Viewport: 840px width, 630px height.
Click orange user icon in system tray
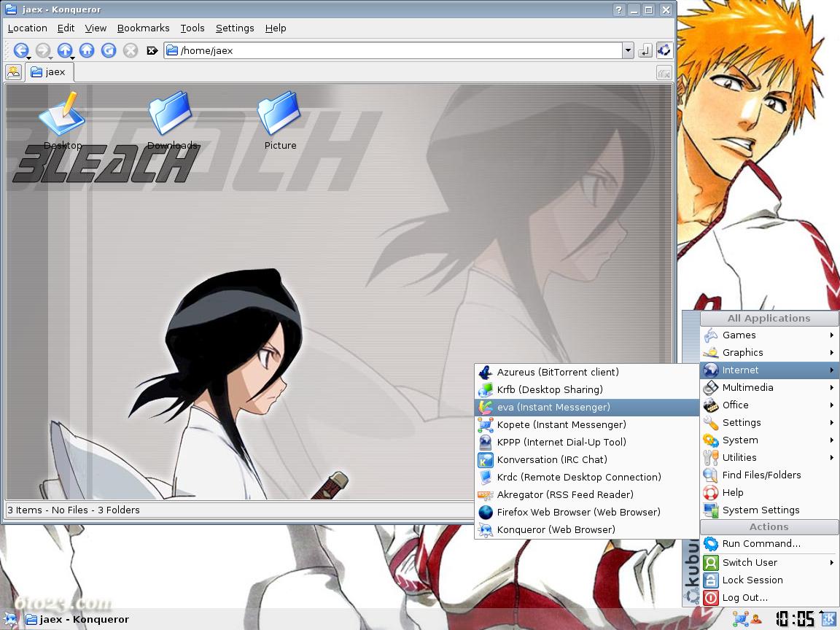(x=756, y=620)
